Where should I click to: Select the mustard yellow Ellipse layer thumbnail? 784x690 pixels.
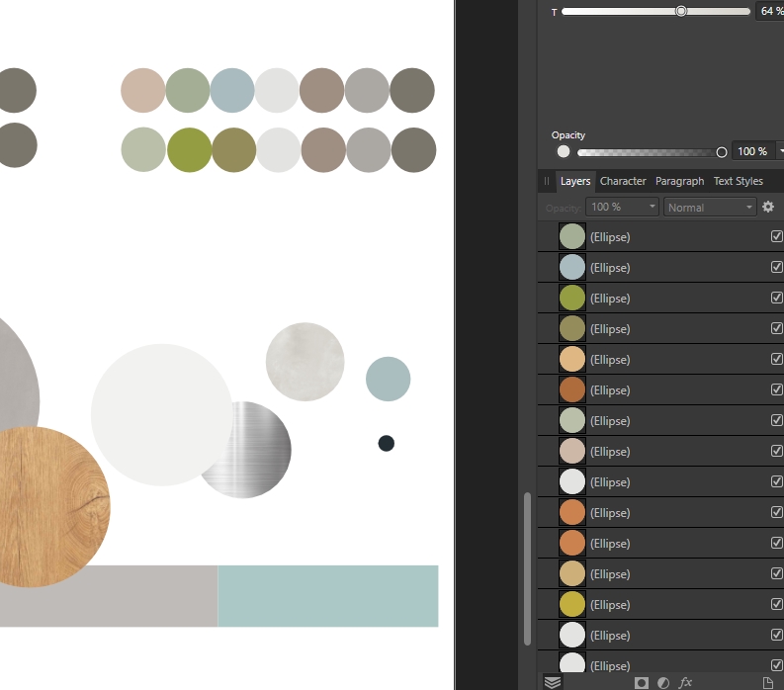tap(572, 604)
